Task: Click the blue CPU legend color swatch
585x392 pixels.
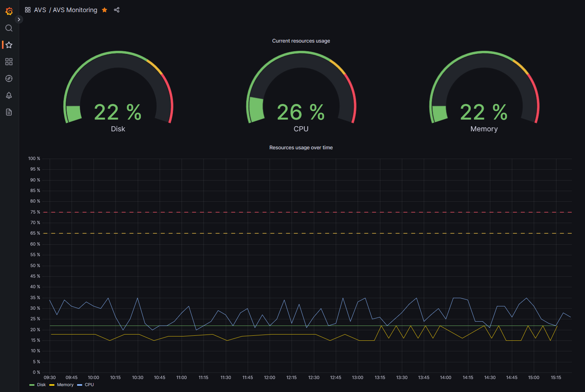Action: tap(80, 385)
